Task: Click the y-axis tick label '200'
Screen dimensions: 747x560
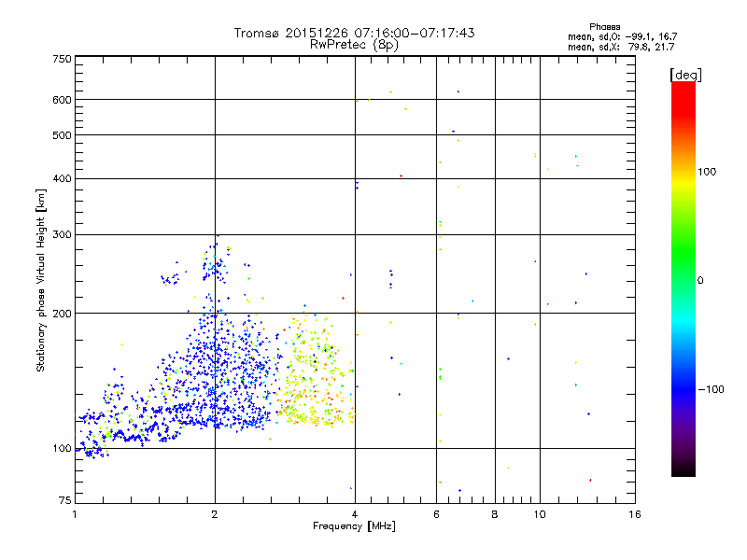Action: (x=62, y=314)
